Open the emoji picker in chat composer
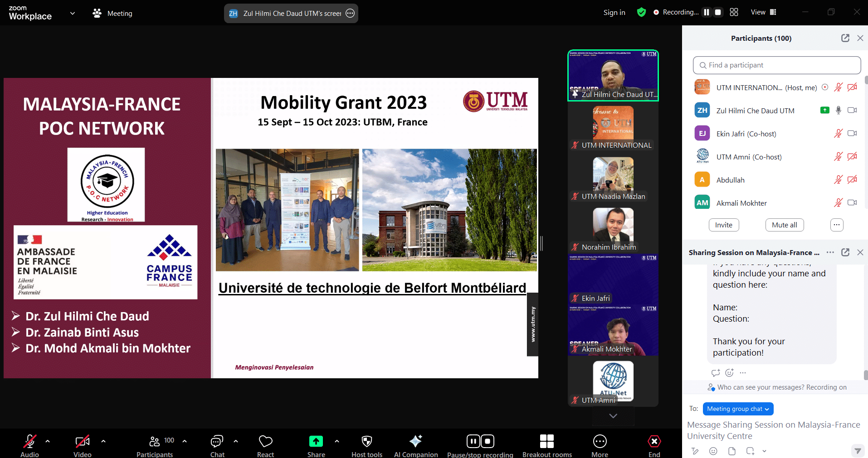This screenshot has height=458, width=868. tap(713, 451)
